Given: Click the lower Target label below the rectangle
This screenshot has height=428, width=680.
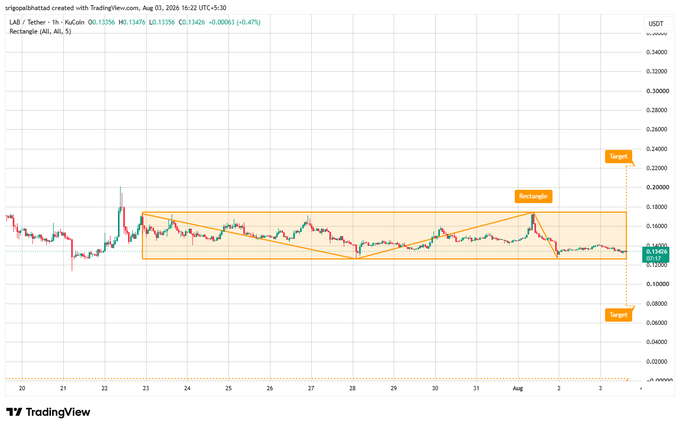Looking at the screenshot, I should (x=618, y=315).
